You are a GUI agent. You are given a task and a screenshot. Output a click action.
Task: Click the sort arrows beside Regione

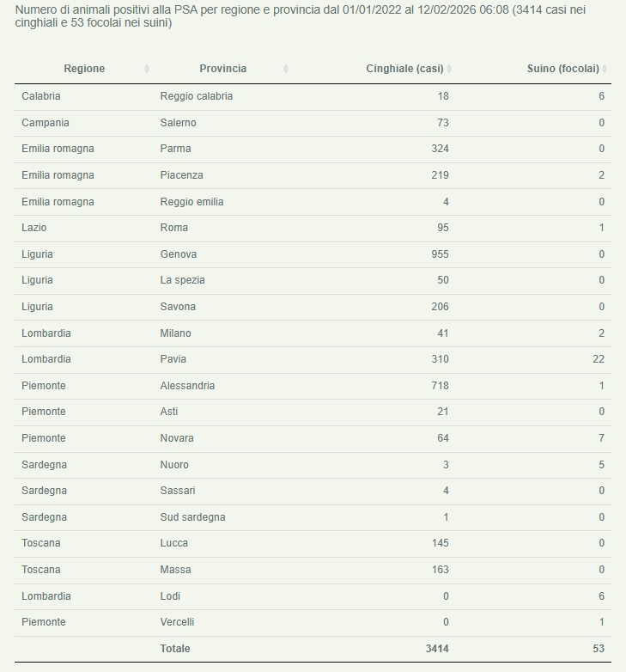pos(147,69)
